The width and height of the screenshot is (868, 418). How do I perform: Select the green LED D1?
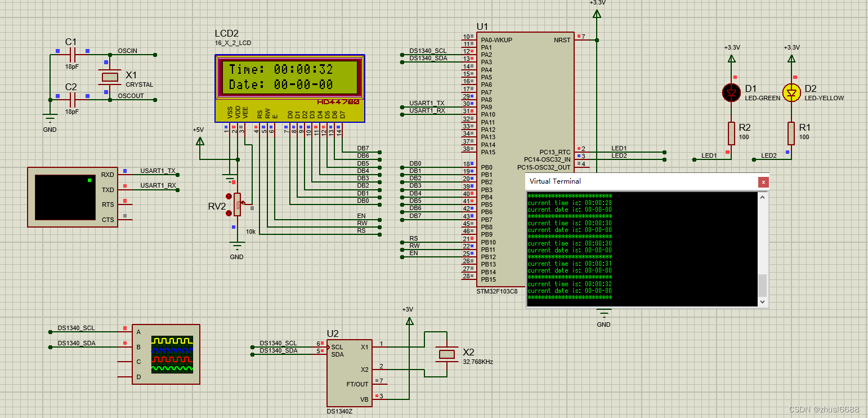coord(731,92)
